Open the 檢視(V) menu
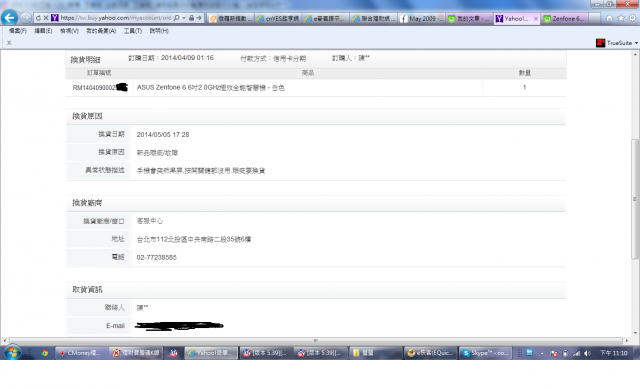The image size is (640, 389). [69, 31]
